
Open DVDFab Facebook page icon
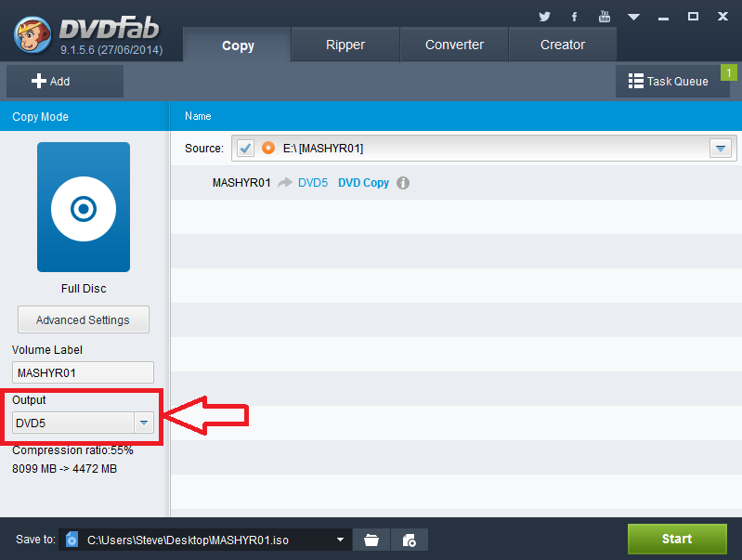coord(574,17)
